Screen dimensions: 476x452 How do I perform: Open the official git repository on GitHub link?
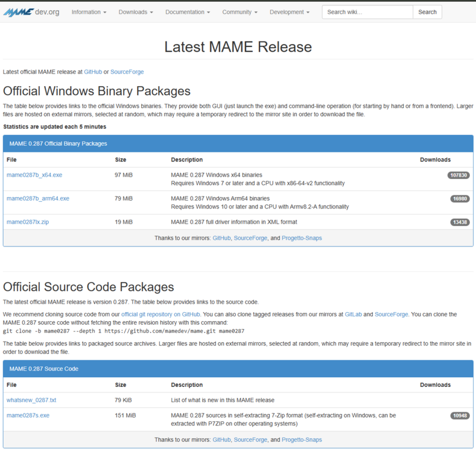click(x=160, y=315)
